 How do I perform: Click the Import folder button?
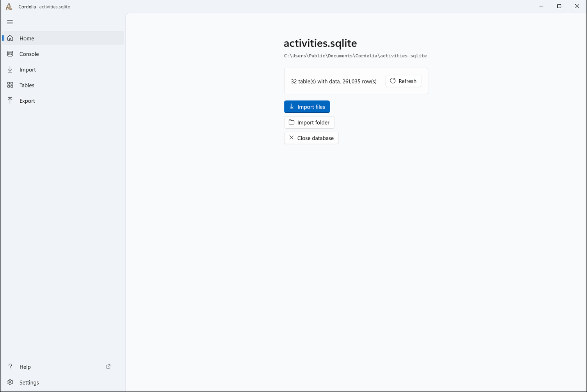point(309,122)
